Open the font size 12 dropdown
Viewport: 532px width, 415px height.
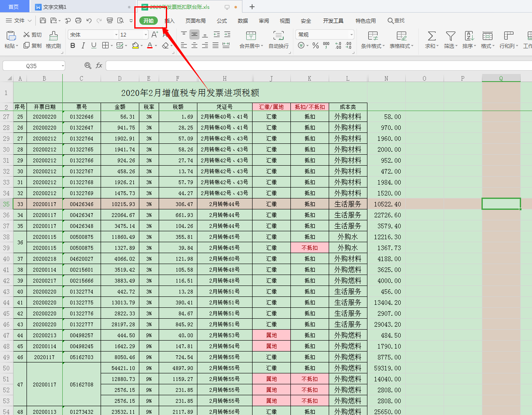[146, 34]
